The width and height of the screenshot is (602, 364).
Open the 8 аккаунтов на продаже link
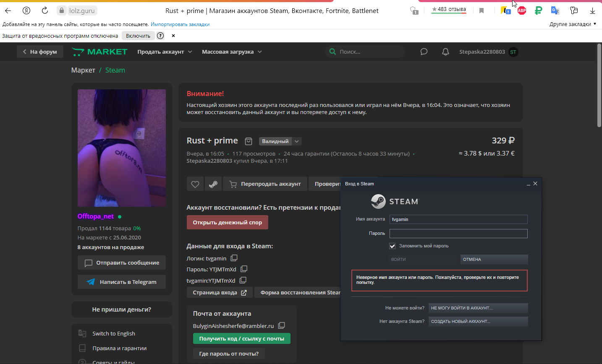coord(111,247)
